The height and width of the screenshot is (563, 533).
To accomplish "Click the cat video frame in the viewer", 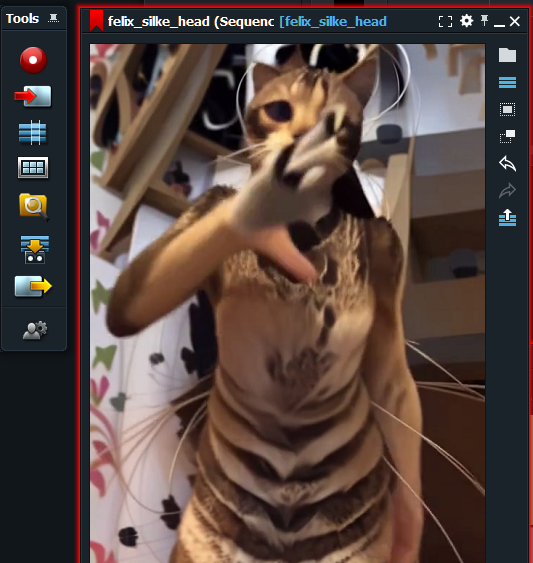I will point(287,303).
